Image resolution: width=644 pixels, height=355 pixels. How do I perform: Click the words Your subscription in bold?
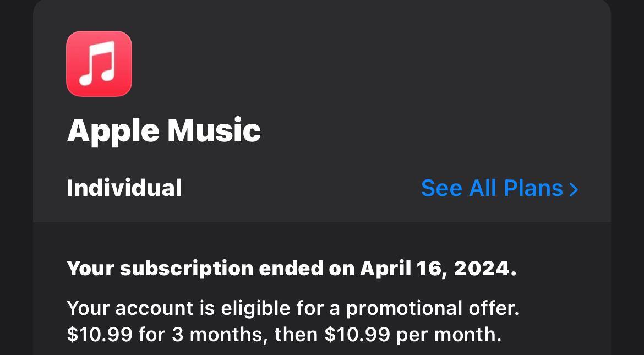(x=160, y=269)
